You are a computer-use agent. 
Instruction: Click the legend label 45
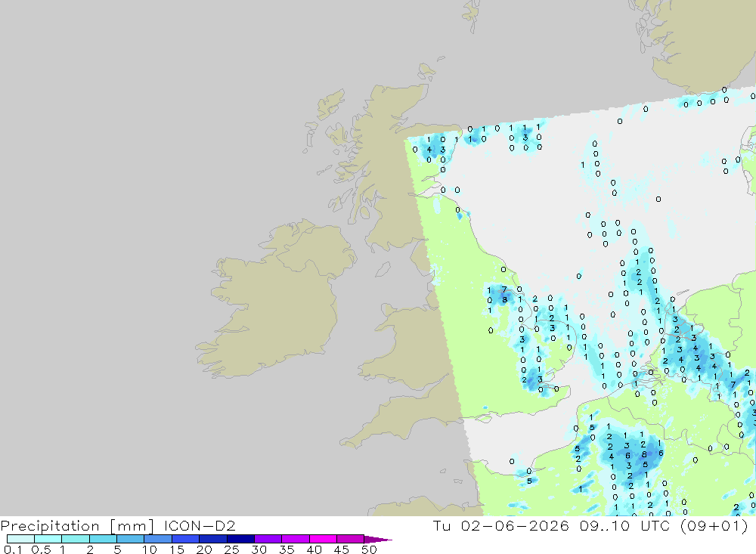[x=342, y=549]
